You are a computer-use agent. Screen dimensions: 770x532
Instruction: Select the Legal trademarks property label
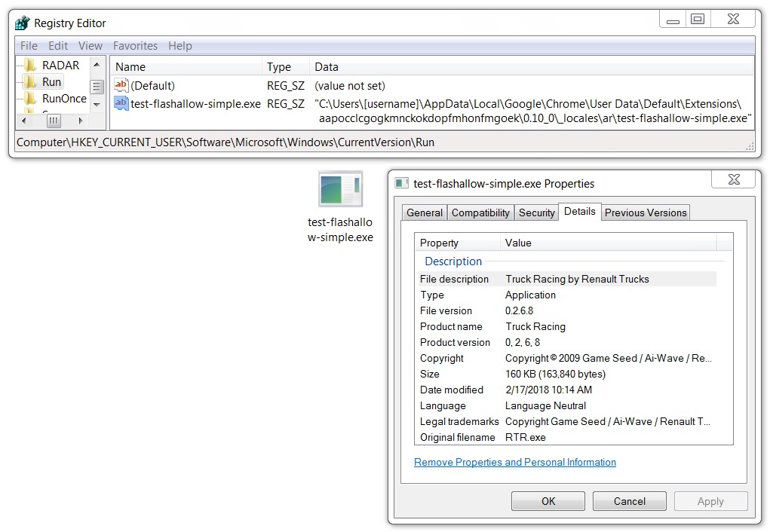pyautogui.click(x=459, y=421)
